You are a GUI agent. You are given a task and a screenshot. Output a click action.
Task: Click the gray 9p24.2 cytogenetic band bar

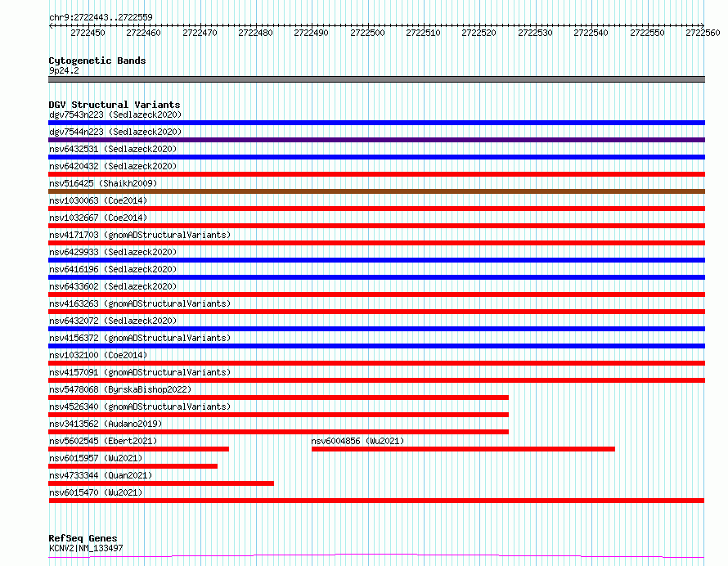click(376, 79)
